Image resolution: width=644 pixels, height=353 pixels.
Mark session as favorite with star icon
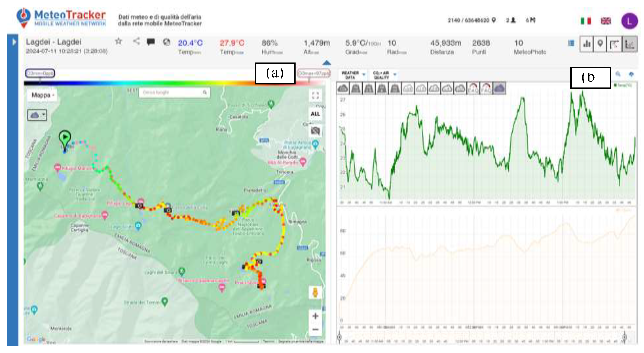point(118,41)
